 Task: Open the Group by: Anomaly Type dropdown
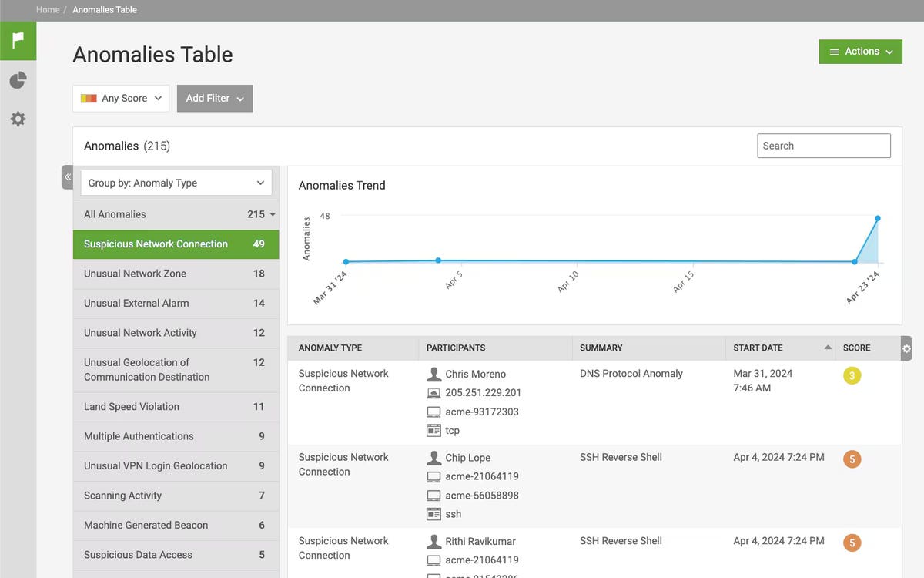(176, 183)
